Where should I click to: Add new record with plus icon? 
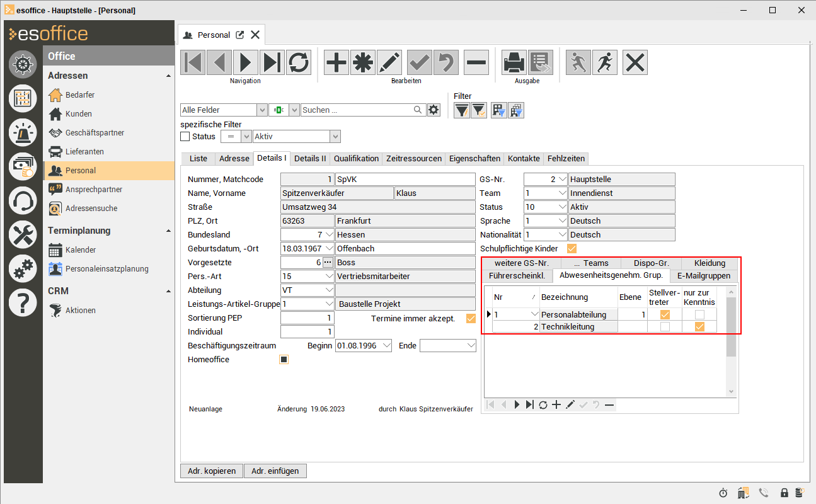point(336,62)
